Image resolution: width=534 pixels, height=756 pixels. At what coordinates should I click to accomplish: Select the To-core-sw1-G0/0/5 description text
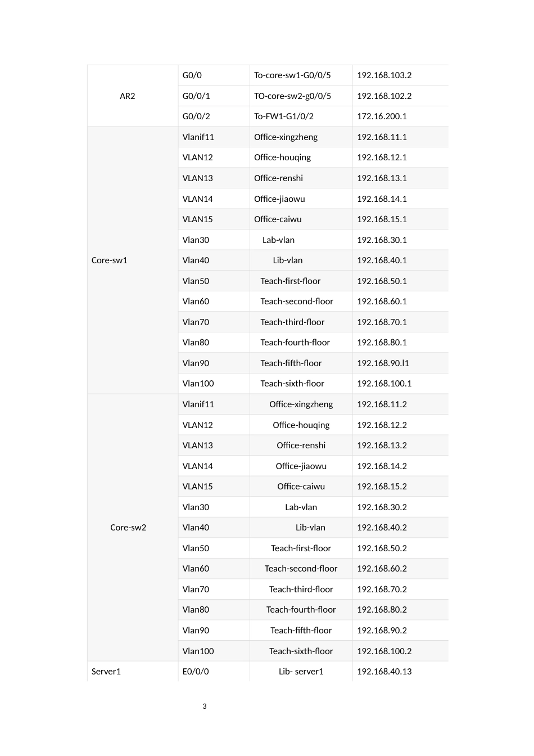tap(292, 75)
